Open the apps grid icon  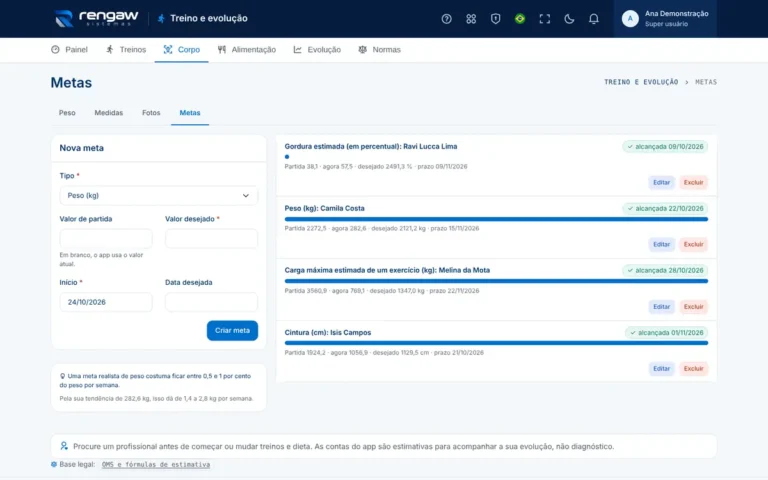click(x=471, y=19)
